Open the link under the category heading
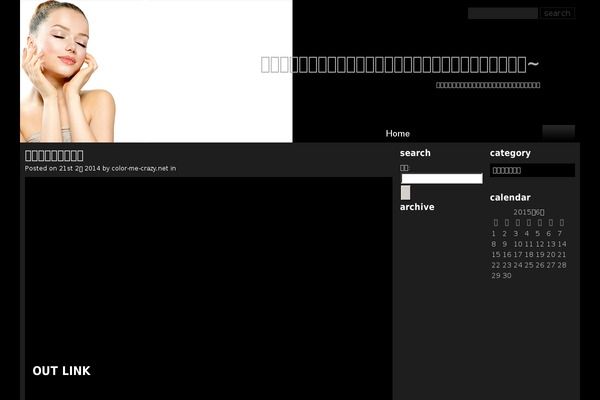Viewport: 600px width, 400px height. pyautogui.click(x=507, y=170)
